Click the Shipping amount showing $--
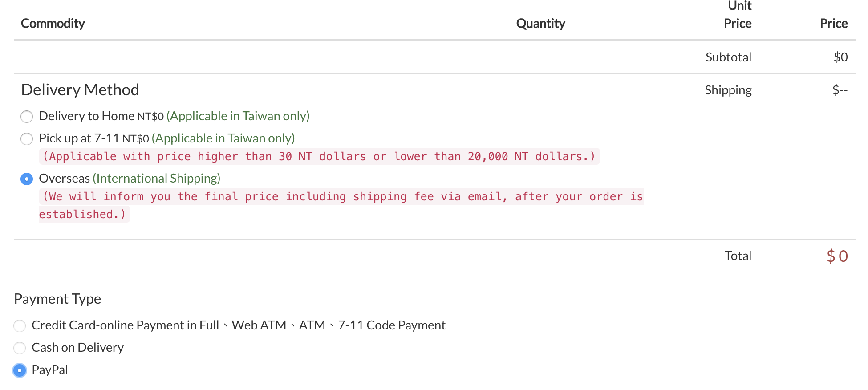The height and width of the screenshot is (390, 868). click(x=840, y=90)
